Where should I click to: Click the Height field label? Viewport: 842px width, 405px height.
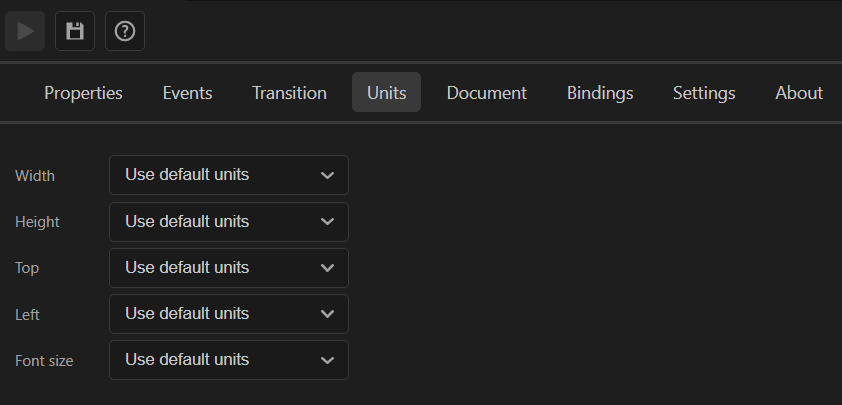point(37,222)
